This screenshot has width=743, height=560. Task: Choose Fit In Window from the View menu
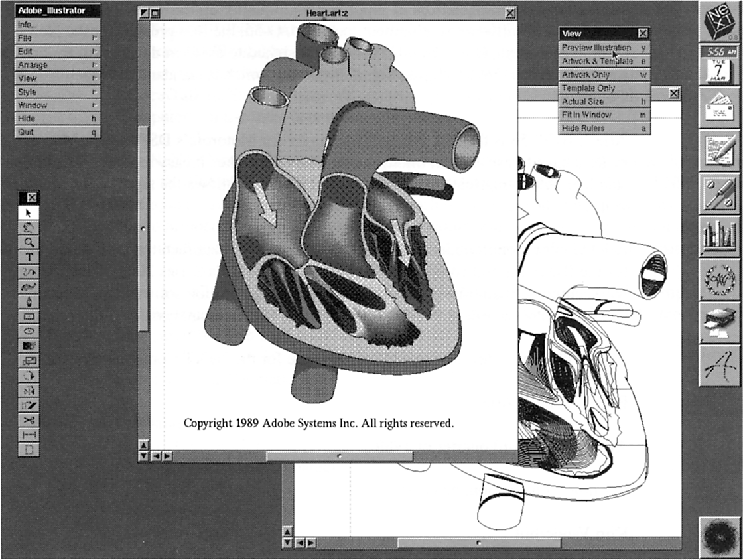(601, 113)
